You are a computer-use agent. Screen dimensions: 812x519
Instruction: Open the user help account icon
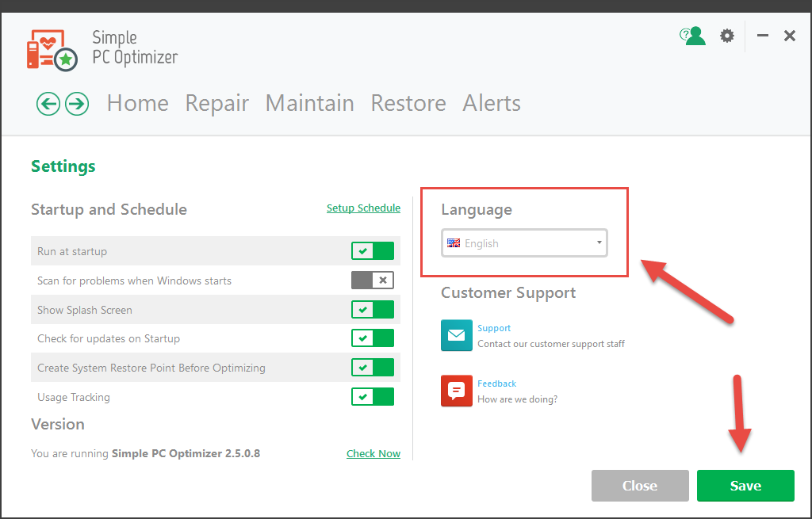pos(692,36)
